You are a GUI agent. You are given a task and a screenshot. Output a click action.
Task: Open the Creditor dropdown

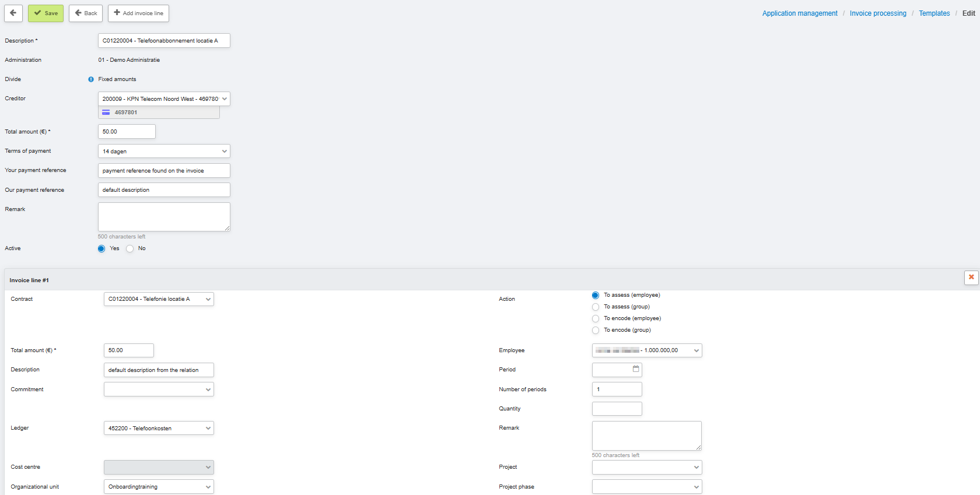[164, 99]
